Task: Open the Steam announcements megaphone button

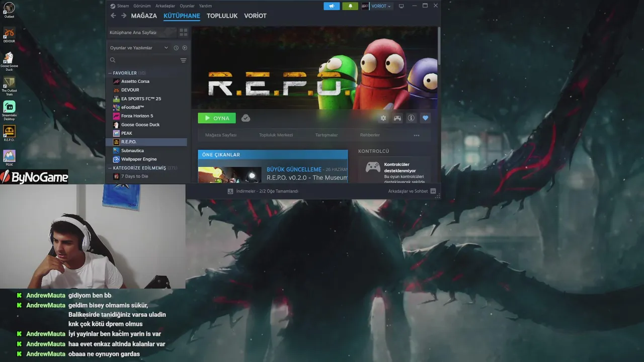Action: [332, 6]
